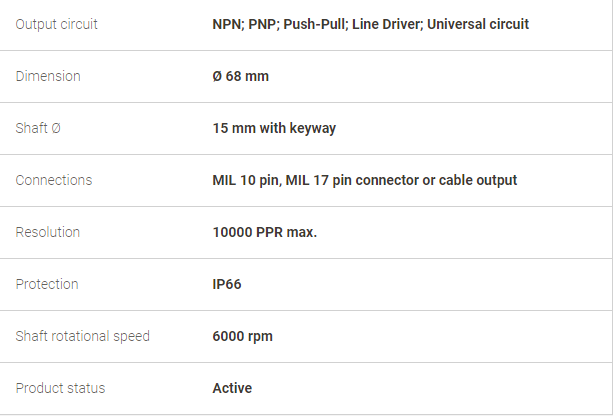Click the Connections row label
This screenshot has height=416, width=613.
[x=54, y=180]
